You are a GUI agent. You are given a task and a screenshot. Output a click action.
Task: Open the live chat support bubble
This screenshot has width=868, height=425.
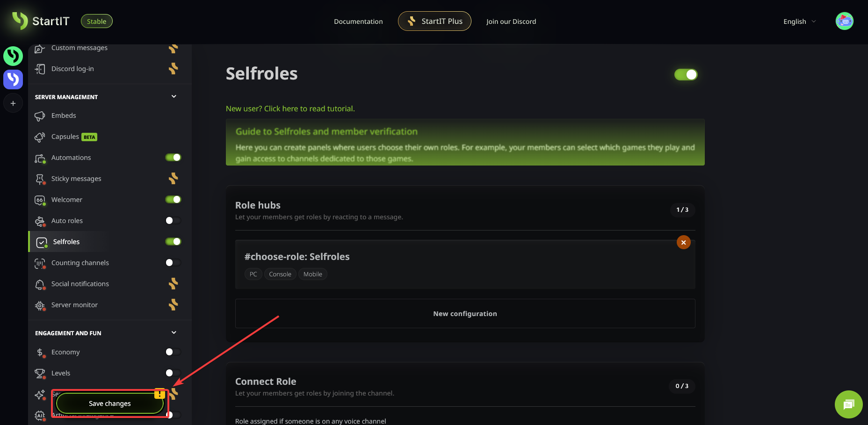pos(848,404)
